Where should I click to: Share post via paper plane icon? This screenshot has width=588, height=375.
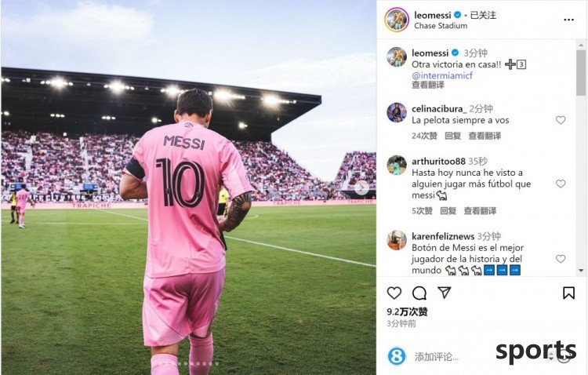(444, 293)
